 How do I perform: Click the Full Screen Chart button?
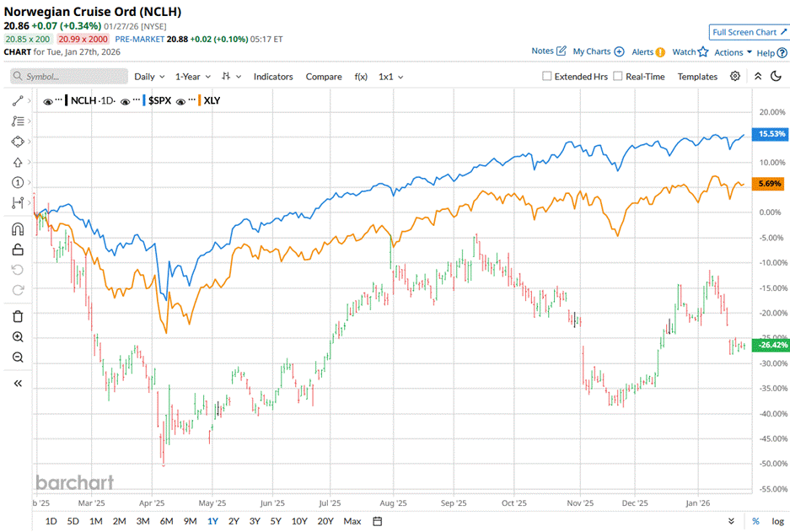(748, 32)
